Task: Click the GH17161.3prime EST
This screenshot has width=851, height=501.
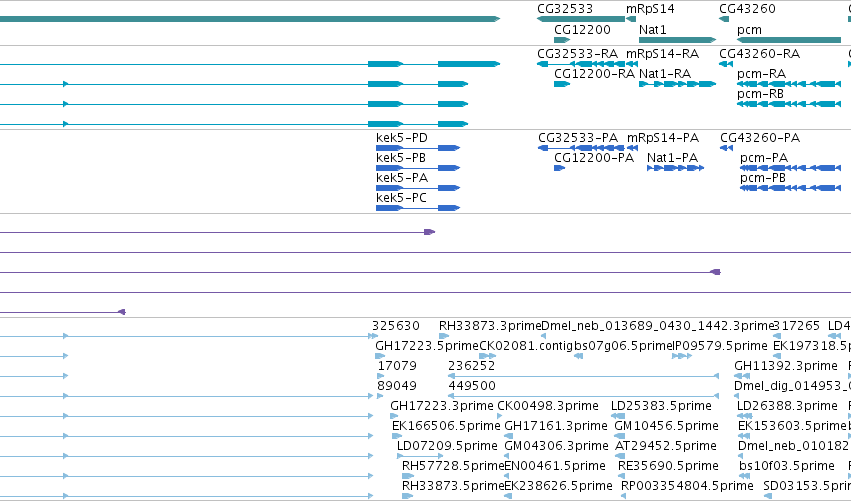Action: [x=509, y=436]
